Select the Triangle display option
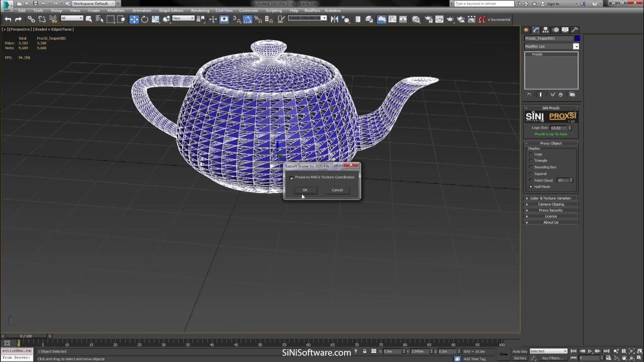This screenshot has width=644, height=362. pos(531,161)
